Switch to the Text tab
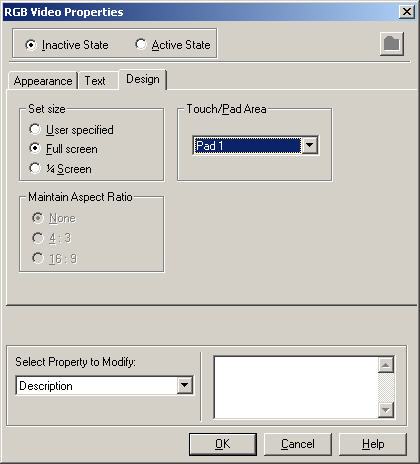 [x=95, y=81]
